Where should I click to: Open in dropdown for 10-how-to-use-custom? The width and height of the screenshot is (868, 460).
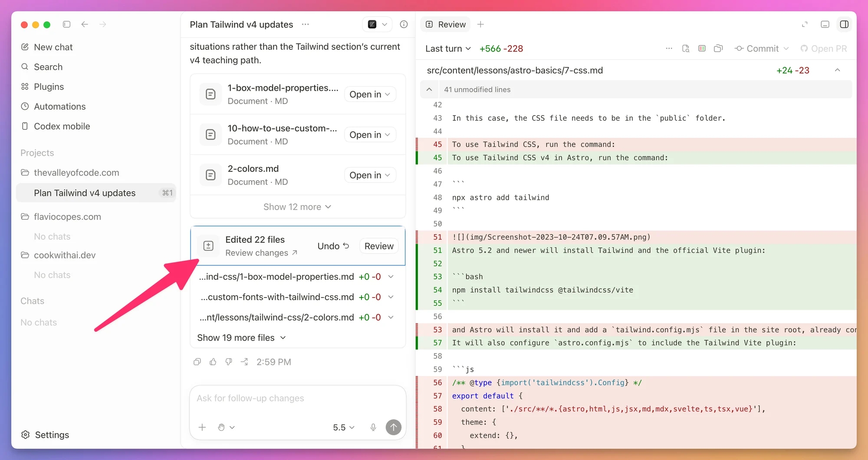pyautogui.click(x=370, y=135)
